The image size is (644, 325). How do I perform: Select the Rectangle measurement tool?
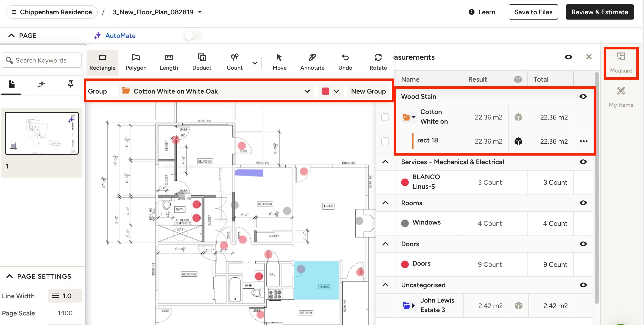point(102,62)
